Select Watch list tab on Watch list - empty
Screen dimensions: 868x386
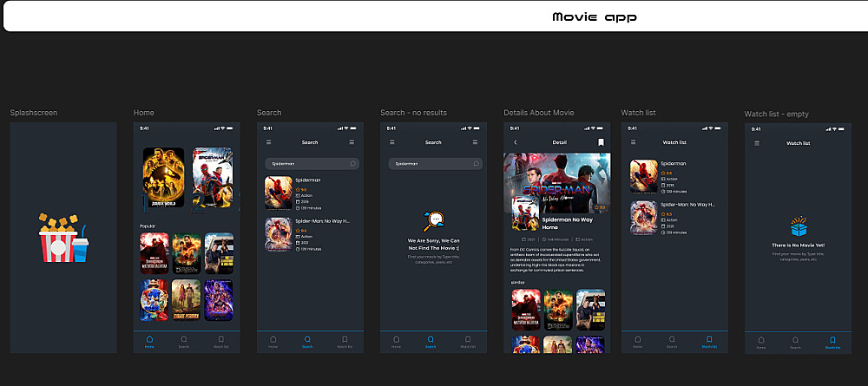tap(832, 343)
